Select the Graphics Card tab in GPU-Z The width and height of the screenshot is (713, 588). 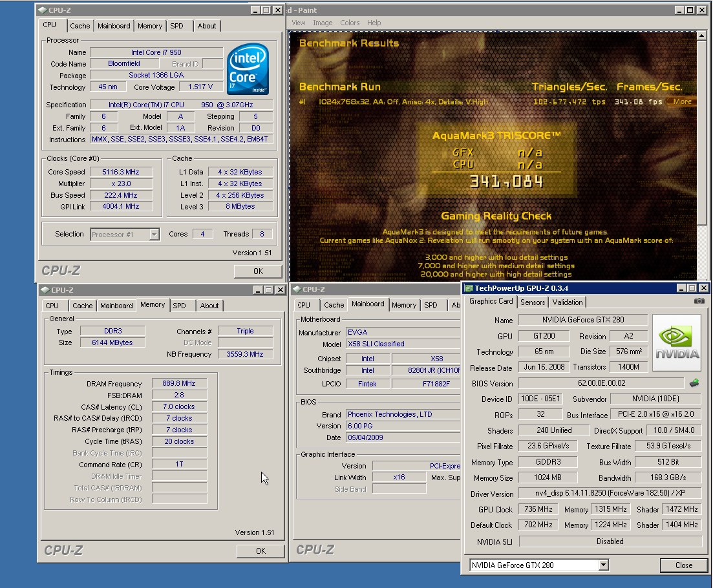click(491, 301)
